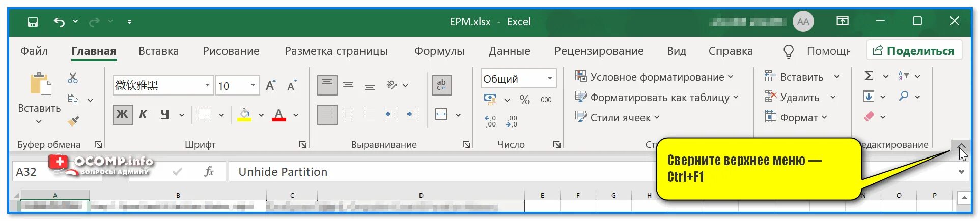
Task: Decrease decimal places
Action: coord(512,121)
